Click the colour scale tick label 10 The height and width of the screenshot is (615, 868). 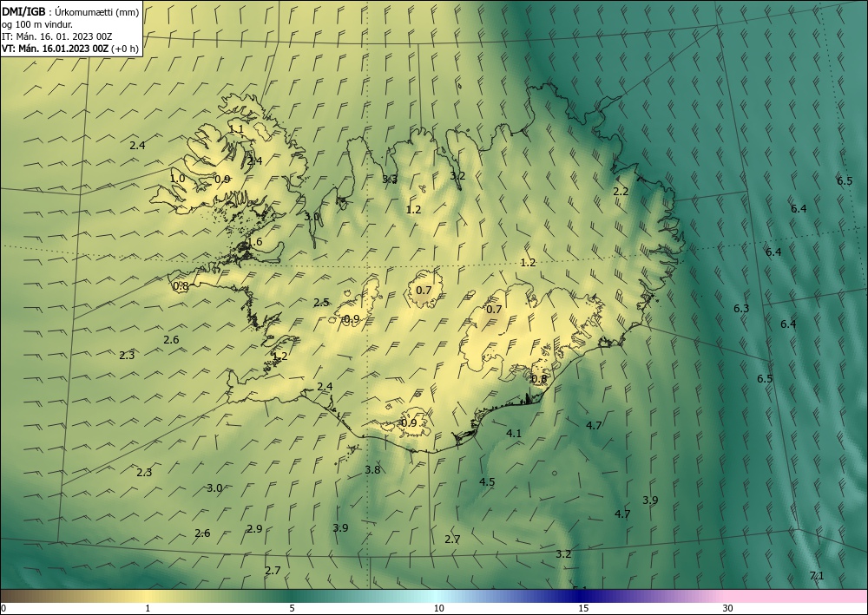438,609
